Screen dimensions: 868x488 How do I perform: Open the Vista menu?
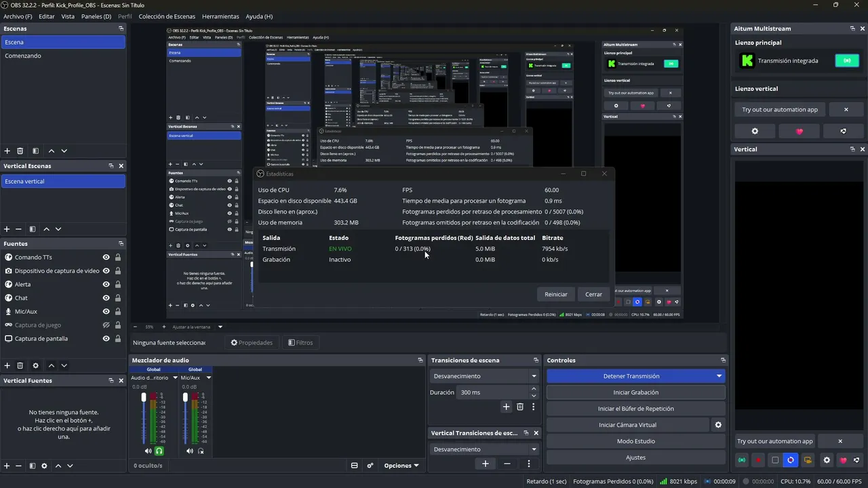point(68,16)
